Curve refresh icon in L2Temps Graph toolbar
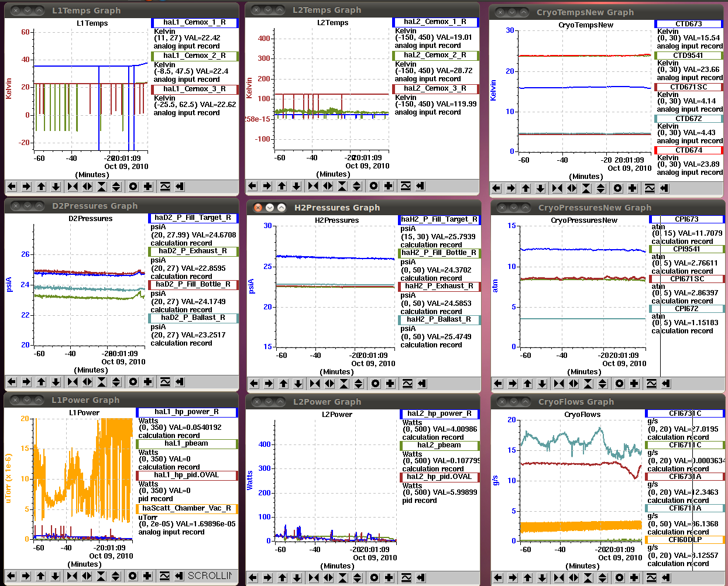This screenshot has width=728, height=586. coord(406,186)
